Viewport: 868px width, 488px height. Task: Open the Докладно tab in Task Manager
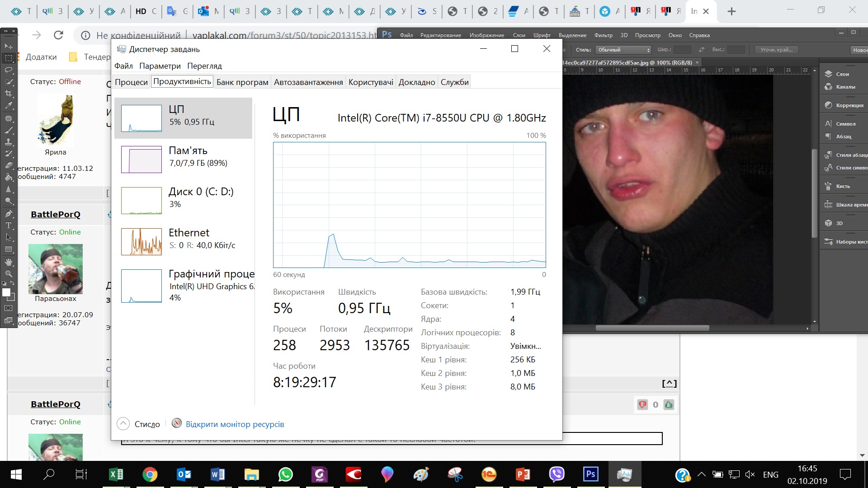point(417,82)
